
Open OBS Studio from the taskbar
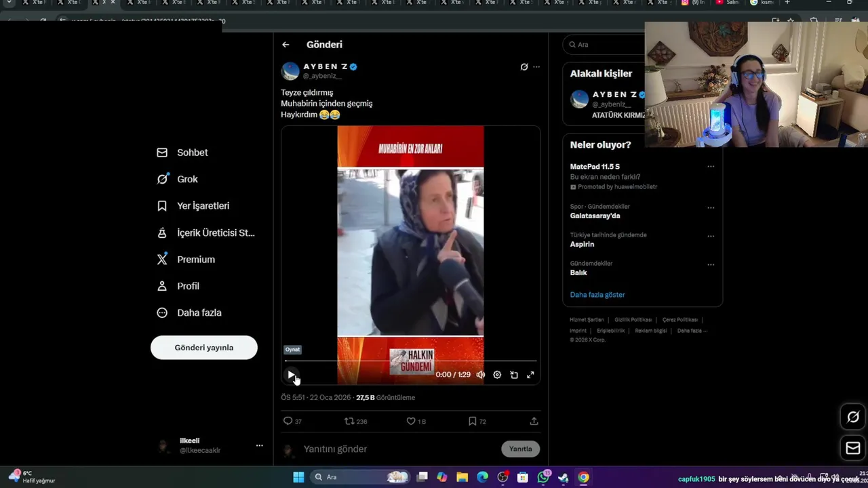click(502, 477)
